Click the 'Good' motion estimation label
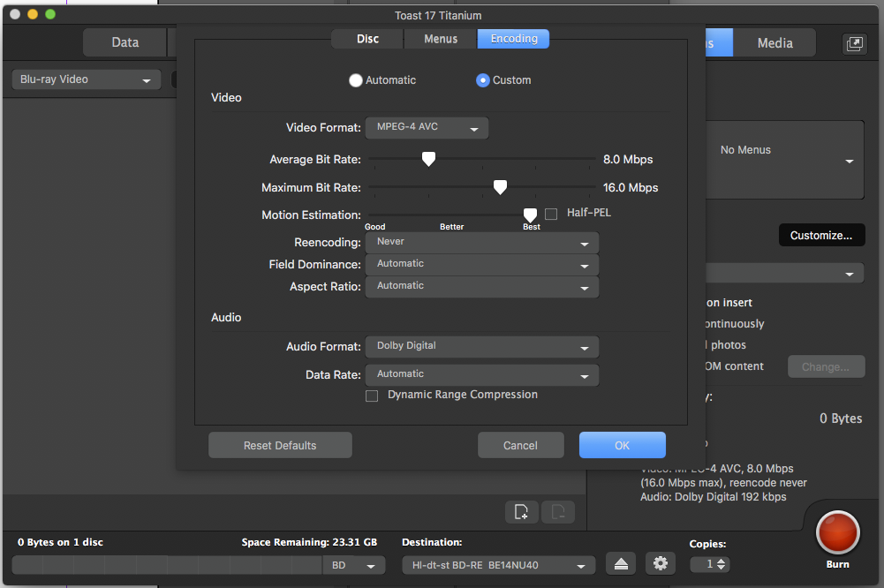Screen dimensions: 884x588 click(x=375, y=227)
